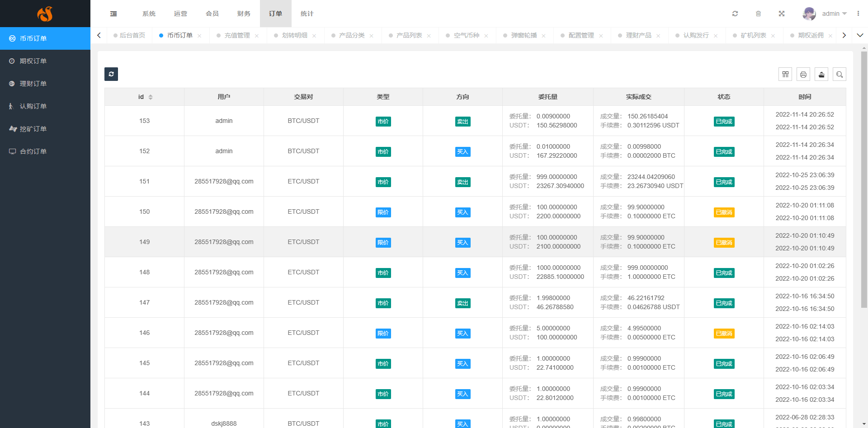The height and width of the screenshot is (428, 868).
Task: Select 订单 top menu
Action: [275, 14]
